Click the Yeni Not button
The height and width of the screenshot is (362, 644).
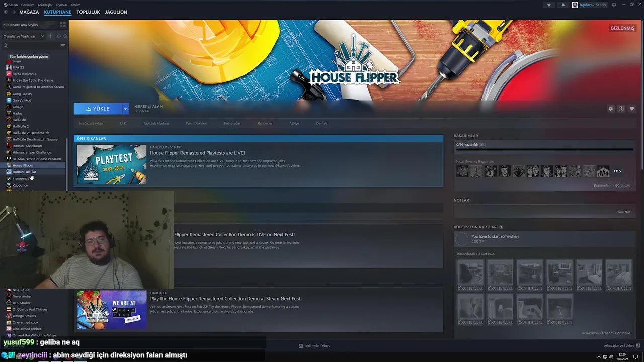(x=624, y=212)
